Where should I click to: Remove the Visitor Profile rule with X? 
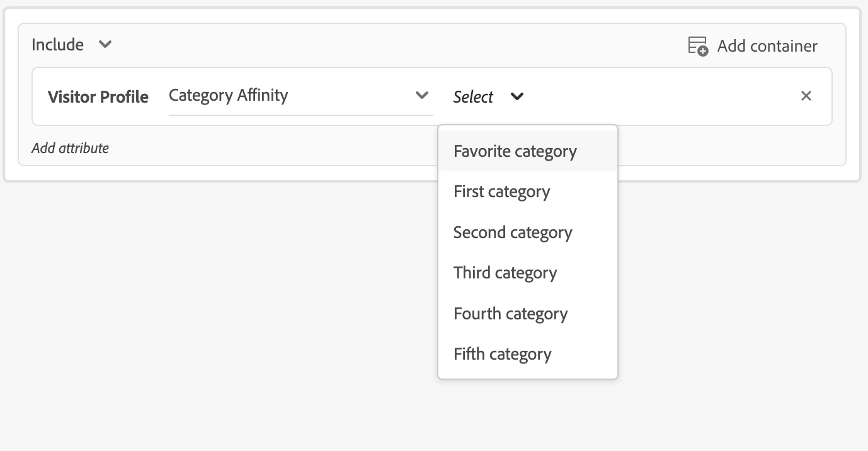click(x=806, y=96)
